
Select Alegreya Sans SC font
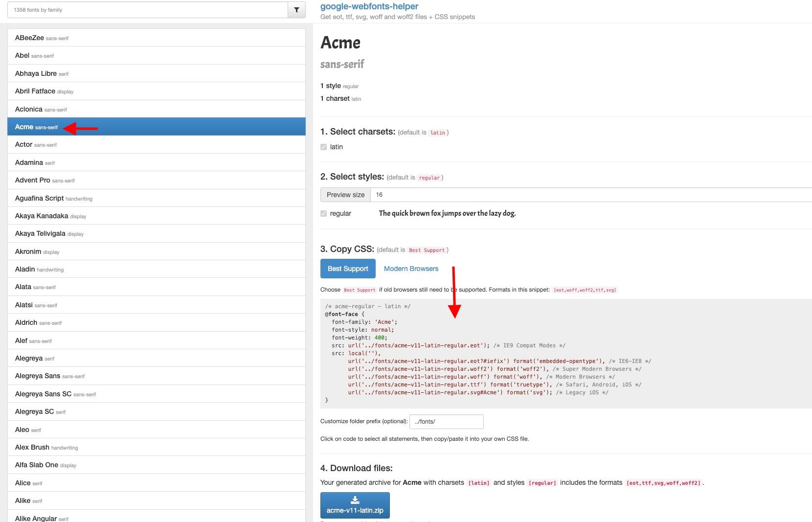tap(157, 394)
